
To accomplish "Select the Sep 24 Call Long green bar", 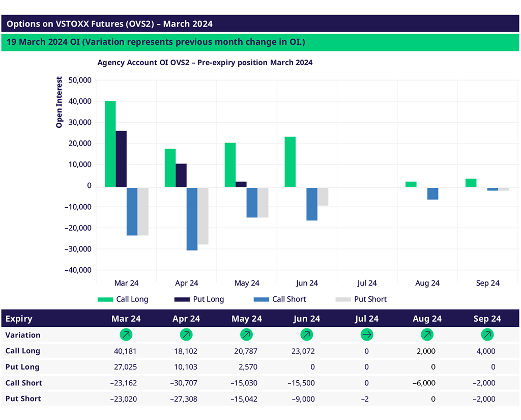I will tap(471, 183).
